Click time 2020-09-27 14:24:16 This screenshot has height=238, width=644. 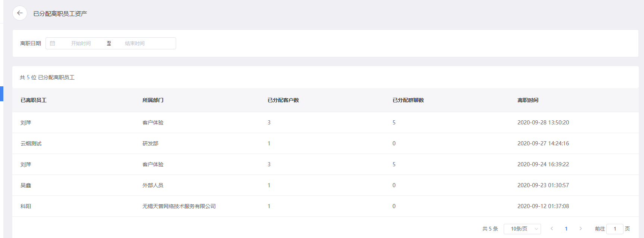543,143
